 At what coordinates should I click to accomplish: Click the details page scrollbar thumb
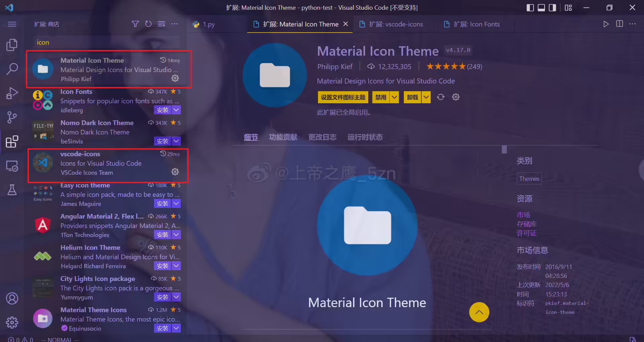[504, 150]
